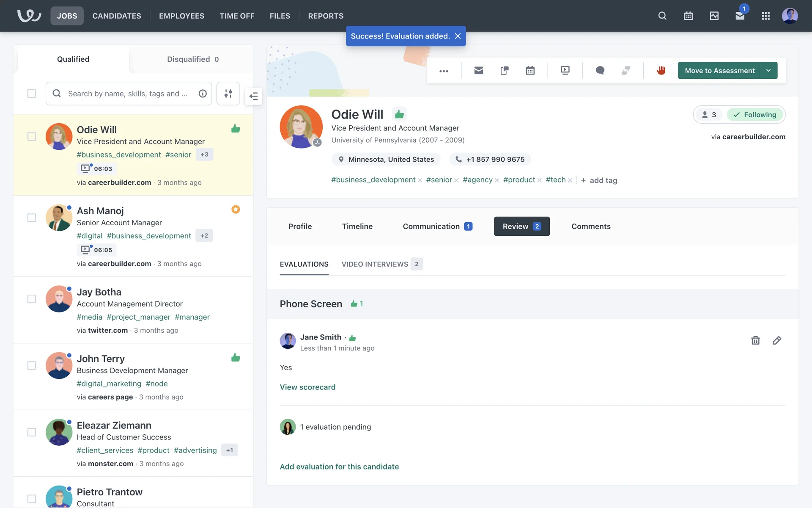Click the envelope email icon in candidate toolbar

478,70
